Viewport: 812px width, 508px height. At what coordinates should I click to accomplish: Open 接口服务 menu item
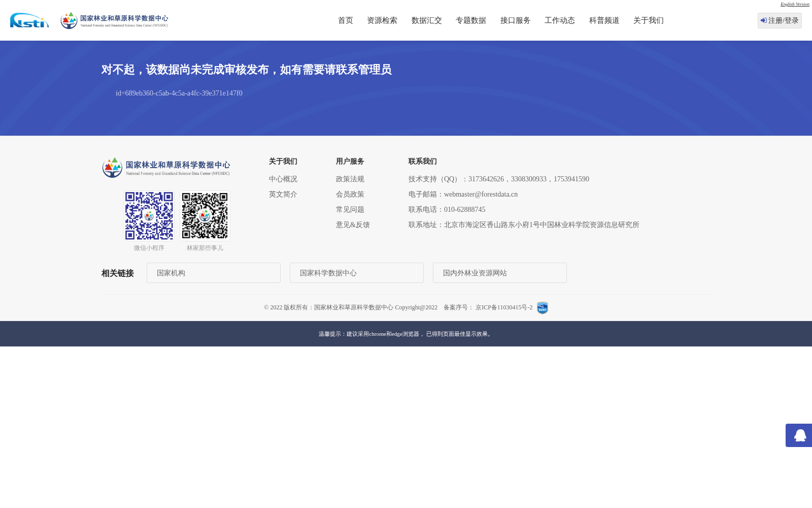516,20
